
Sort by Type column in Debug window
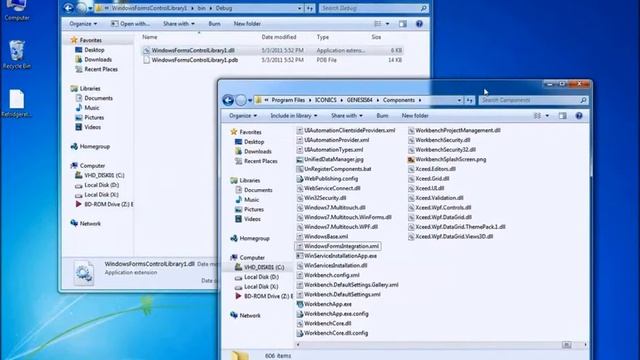pyautogui.click(x=323, y=37)
